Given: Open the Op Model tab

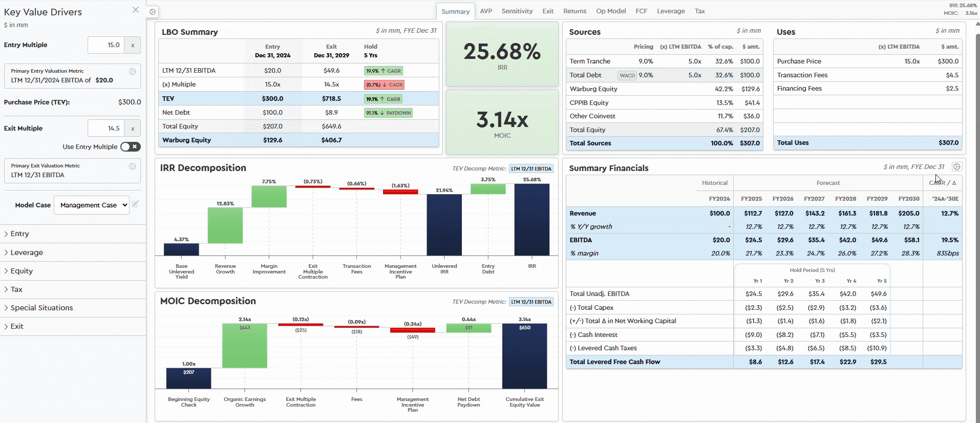Looking at the screenshot, I should tap(610, 11).
